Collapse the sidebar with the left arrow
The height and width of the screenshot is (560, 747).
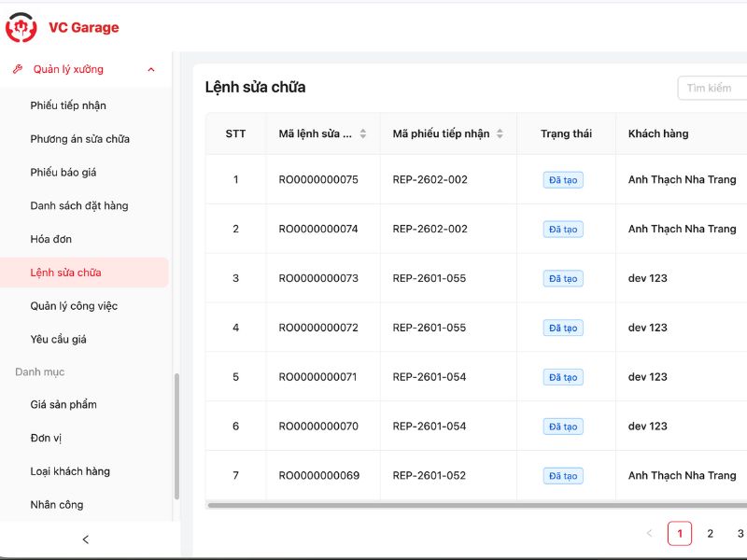click(86, 539)
